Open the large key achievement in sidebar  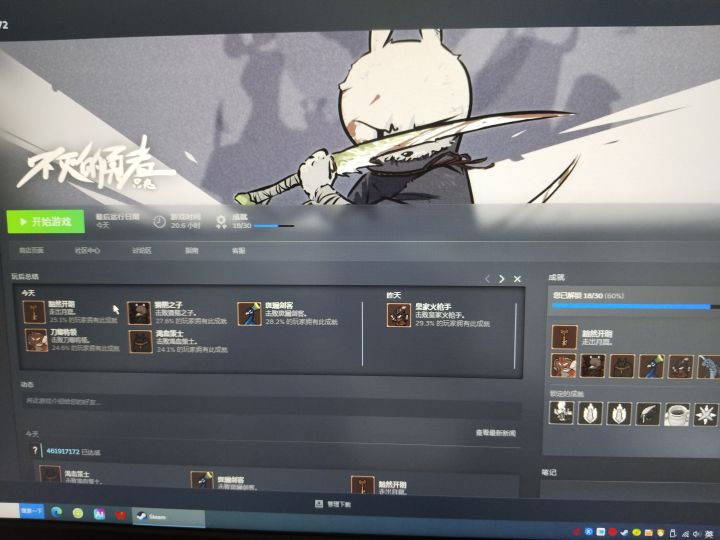tap(564, 337)
